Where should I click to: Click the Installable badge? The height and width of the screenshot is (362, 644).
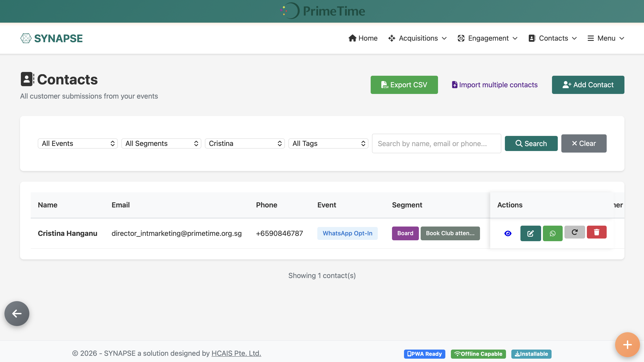[x=531, y=354]
